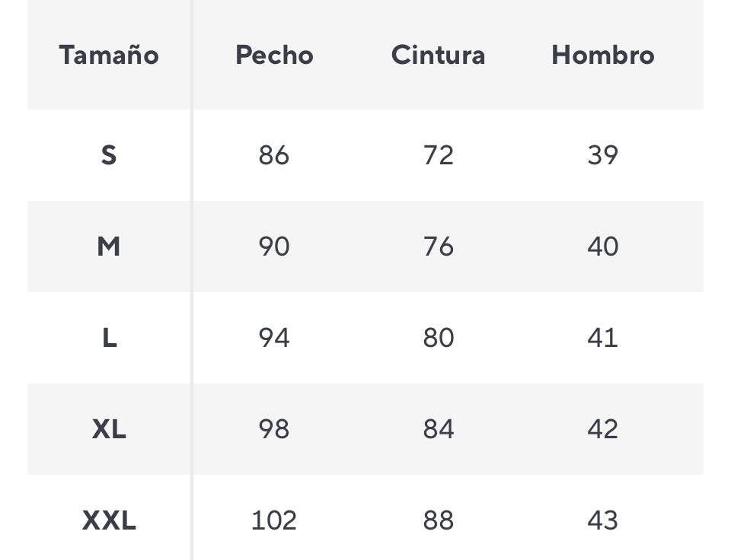
Task: Click Cintura value 84 in XL row
Action: (438, 429)
